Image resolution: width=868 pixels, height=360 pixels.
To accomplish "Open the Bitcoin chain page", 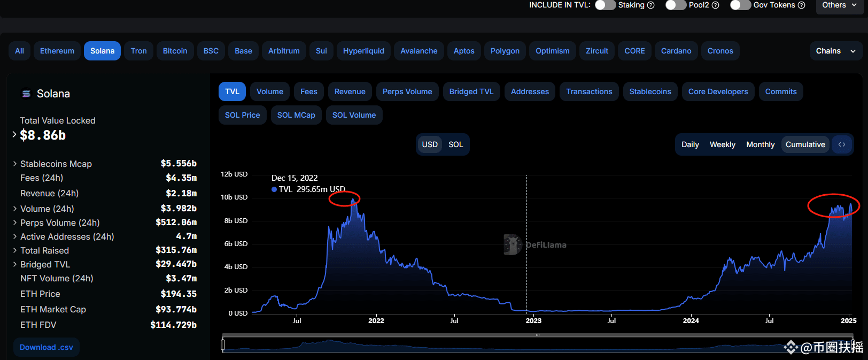I will [x=175, y=51].
